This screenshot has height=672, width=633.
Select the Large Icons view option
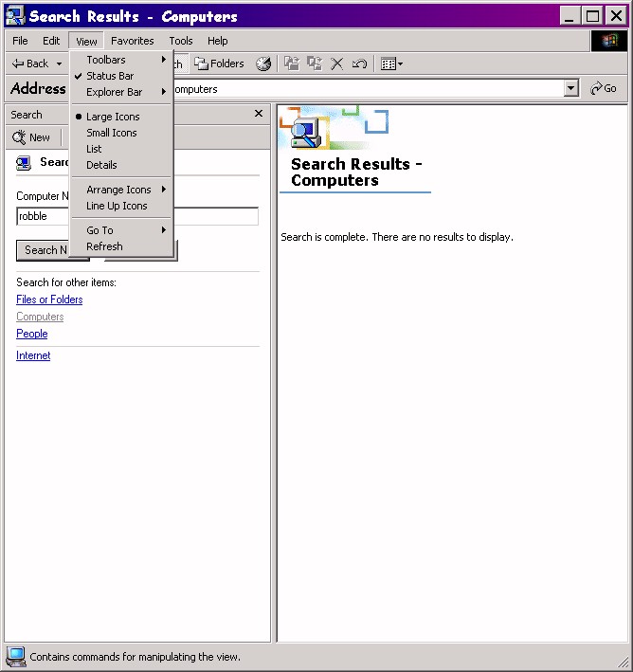coord(121,117)
